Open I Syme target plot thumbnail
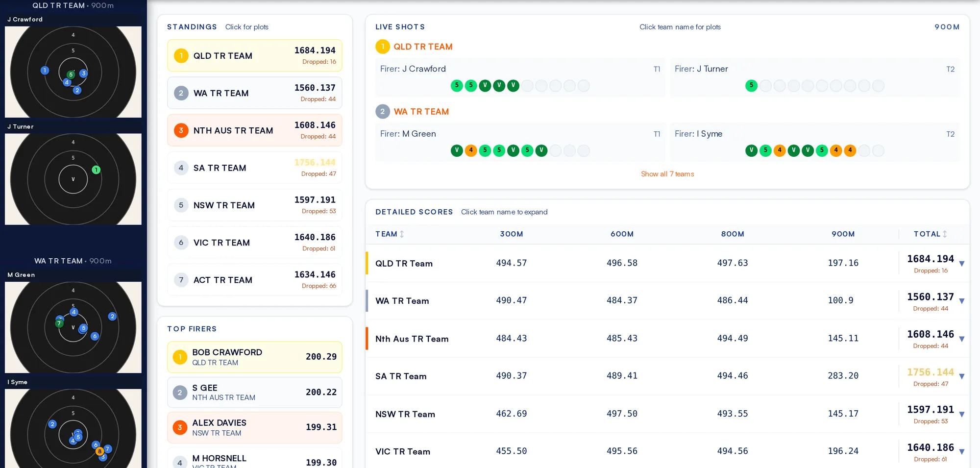 click(73, 428)
